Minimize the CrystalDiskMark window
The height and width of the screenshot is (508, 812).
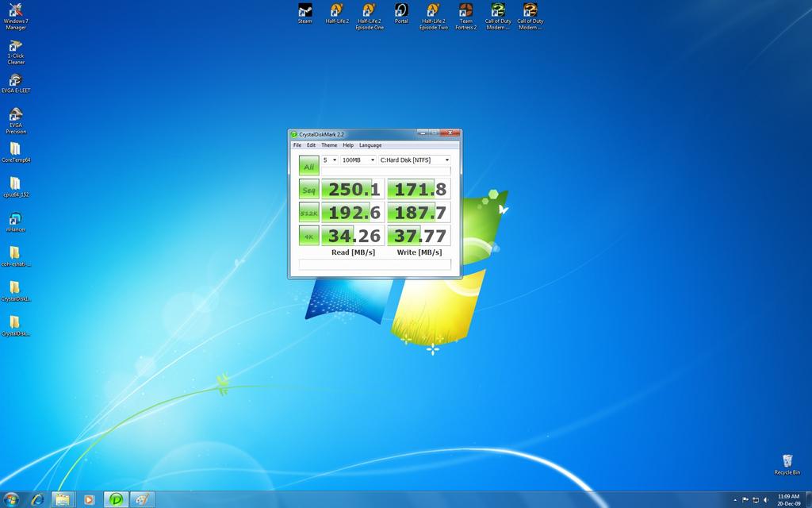point(423,133)
